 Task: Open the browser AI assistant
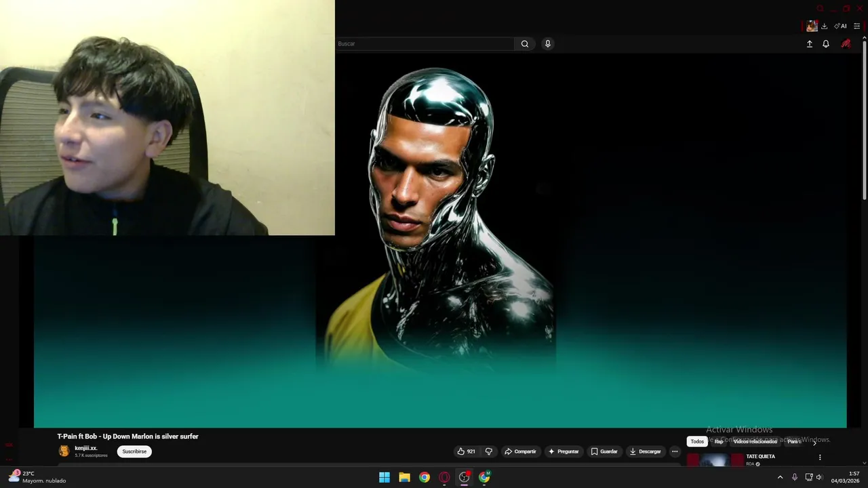pos(840,26)
